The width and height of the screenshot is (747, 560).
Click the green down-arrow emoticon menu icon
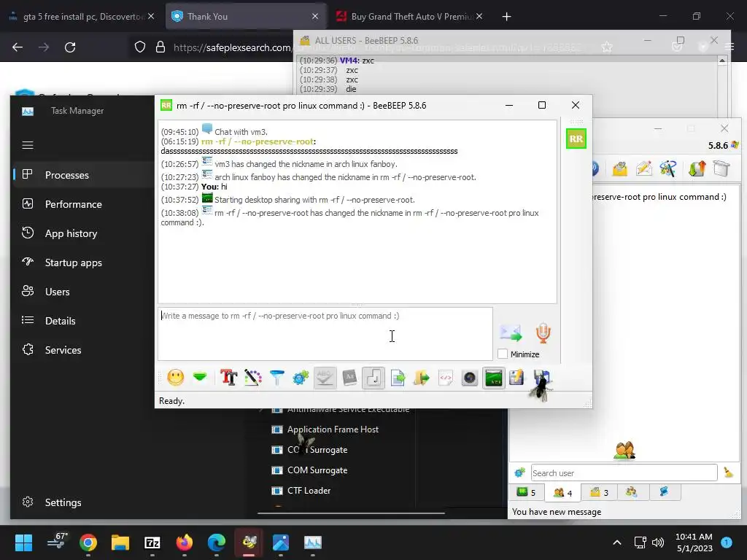tap(200, 378)
